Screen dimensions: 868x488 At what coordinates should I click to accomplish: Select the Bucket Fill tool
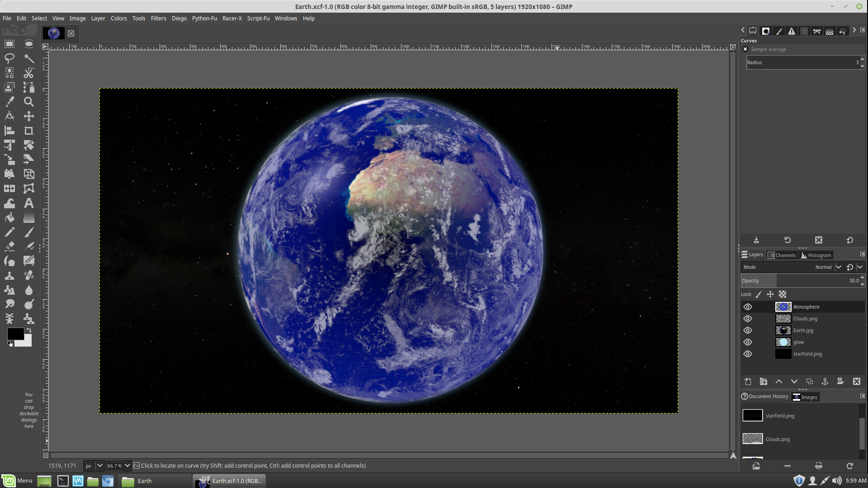click(9, 218)
